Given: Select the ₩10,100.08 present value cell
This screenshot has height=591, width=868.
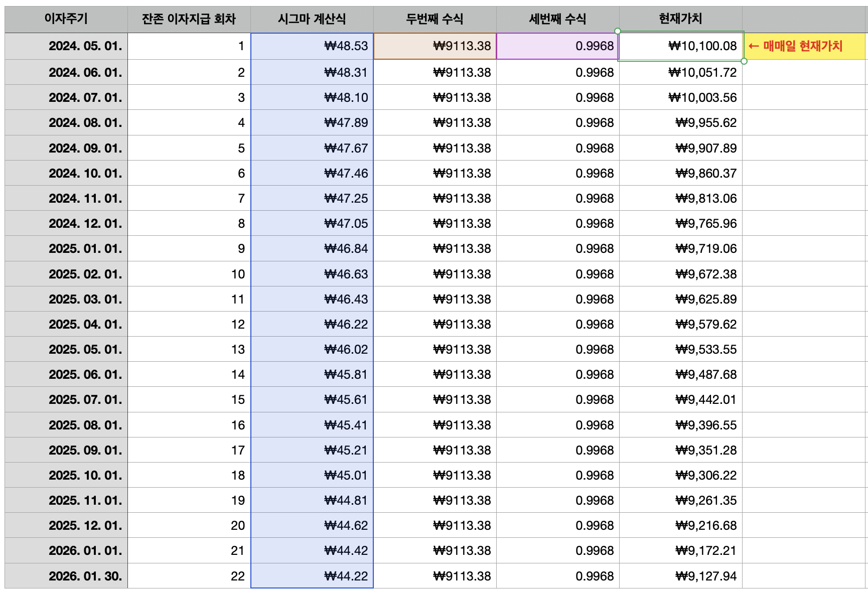Looking at the screenshot, I should pyautogui.click(x=681, y=46).
